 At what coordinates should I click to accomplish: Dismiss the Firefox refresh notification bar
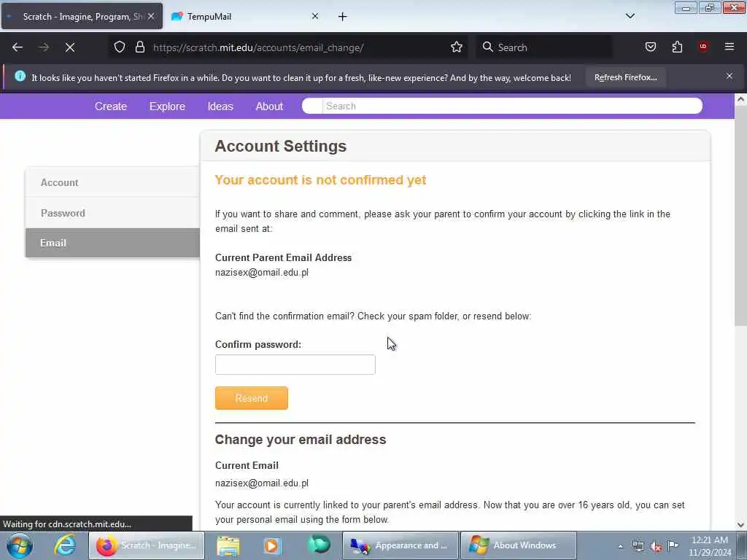[729, 76]
